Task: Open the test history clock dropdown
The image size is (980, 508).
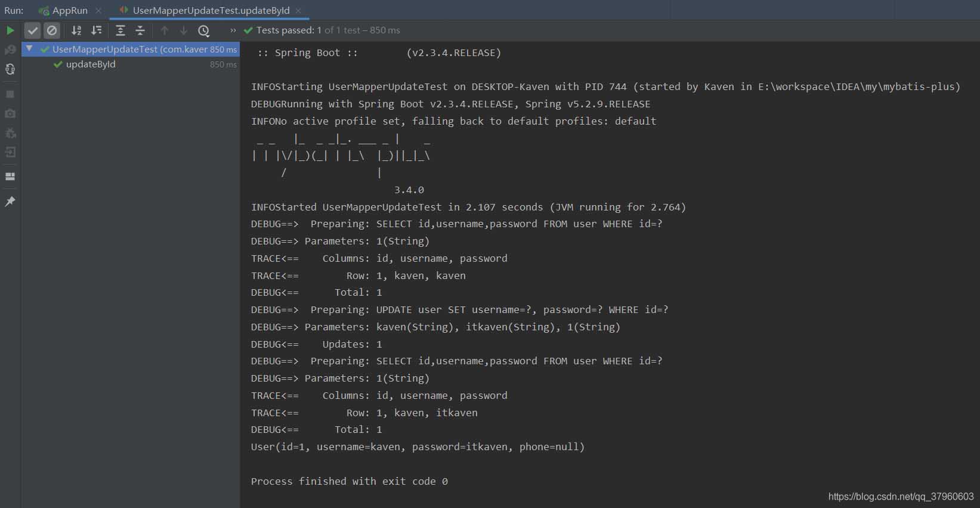Action: [204, 30]
